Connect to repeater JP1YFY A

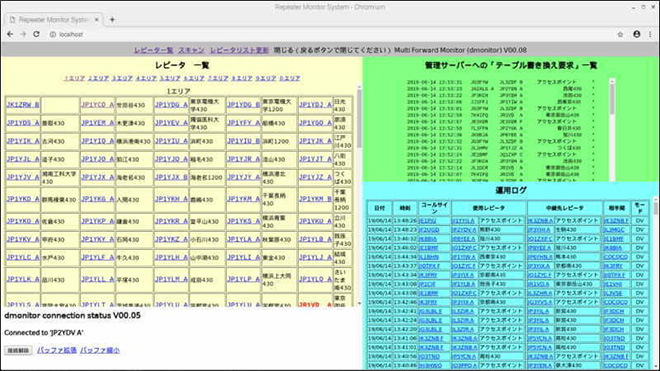pos(244,123)
